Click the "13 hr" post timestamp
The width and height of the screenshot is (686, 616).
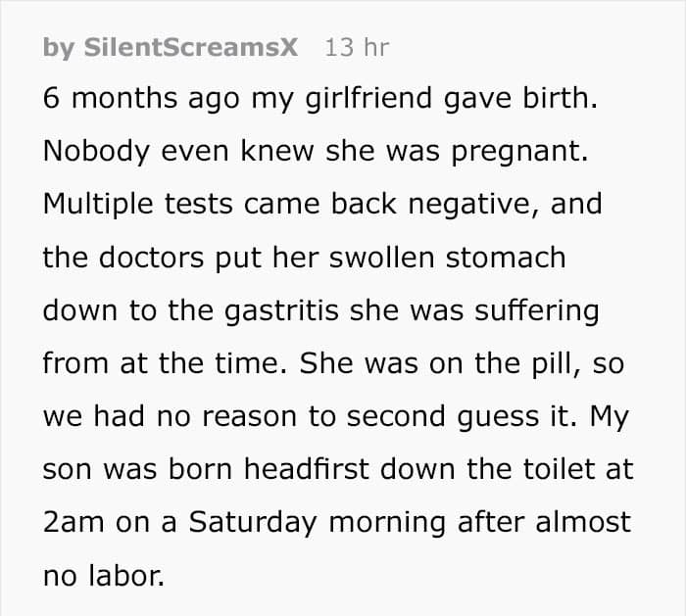pyautogui.click(x=356, y=48)
